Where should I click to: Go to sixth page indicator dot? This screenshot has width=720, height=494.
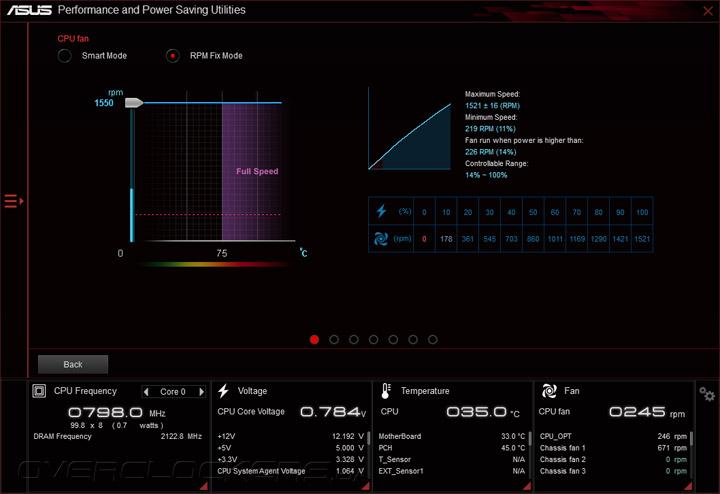(413, 339)
